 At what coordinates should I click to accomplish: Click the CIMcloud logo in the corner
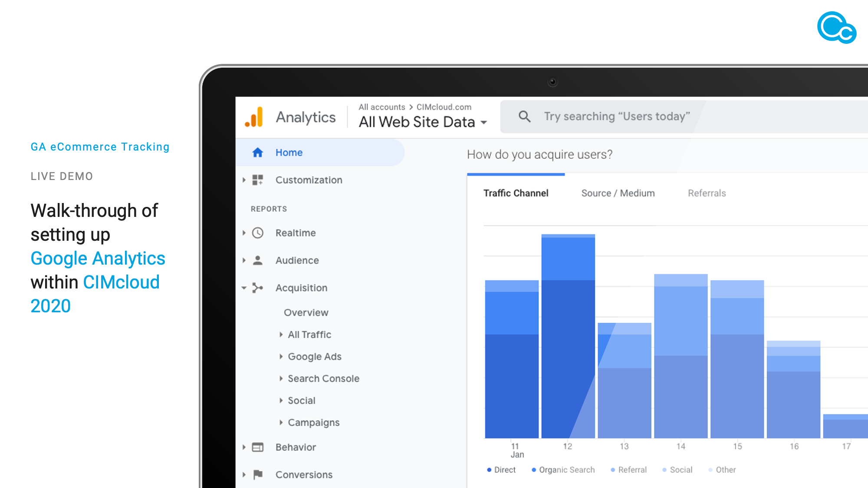(x=836, y=28)
